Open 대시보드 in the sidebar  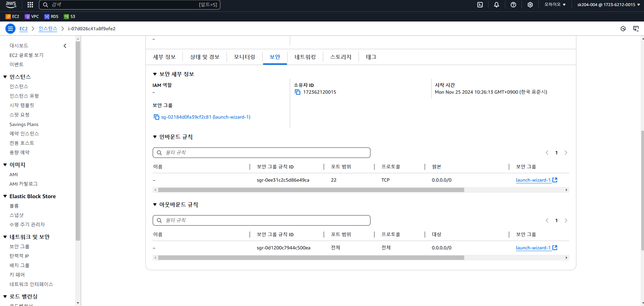(x=19, y=45)
